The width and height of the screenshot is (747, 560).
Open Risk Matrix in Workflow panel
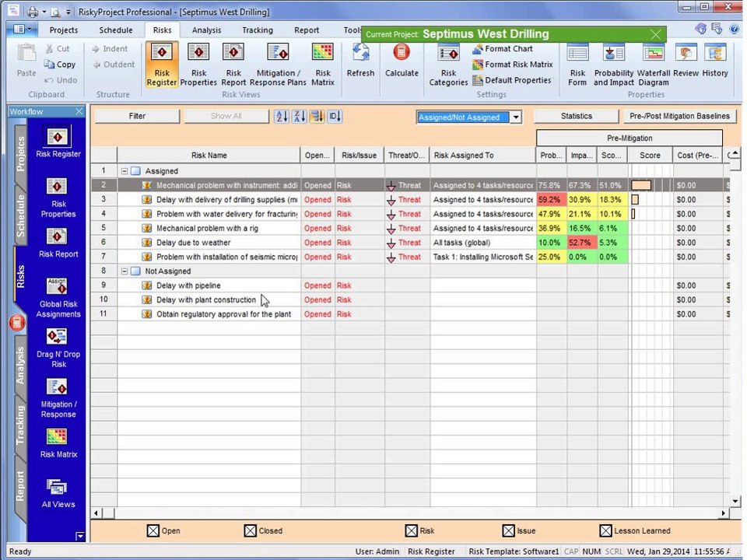(58, 443)
